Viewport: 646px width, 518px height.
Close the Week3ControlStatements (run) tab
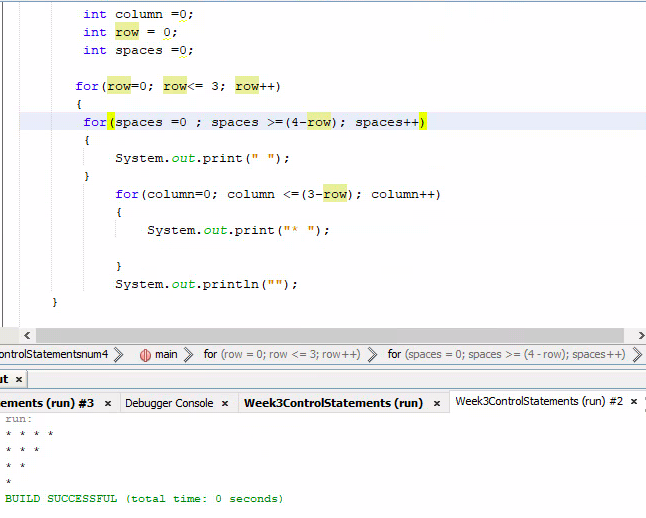pos(437,404)
